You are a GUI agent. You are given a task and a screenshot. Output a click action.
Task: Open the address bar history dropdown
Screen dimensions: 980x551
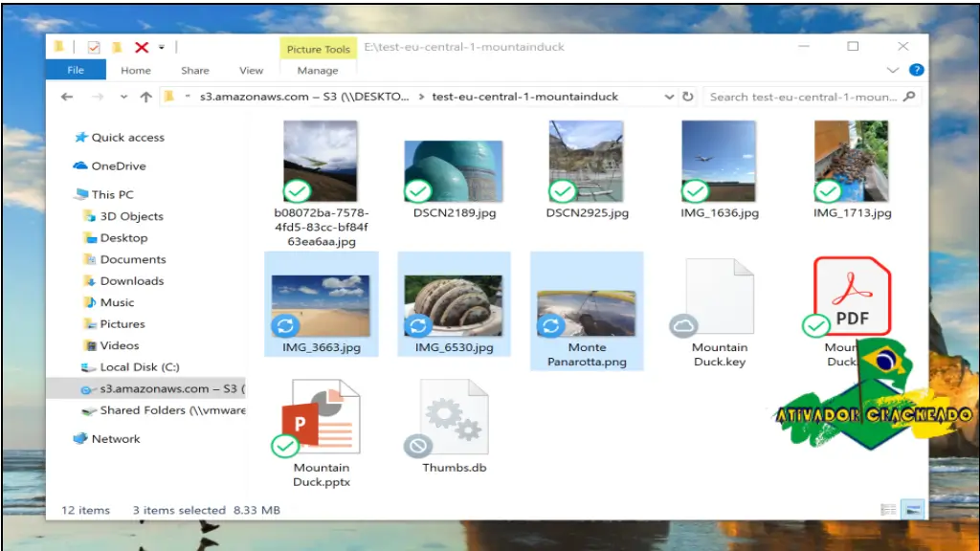669,97
